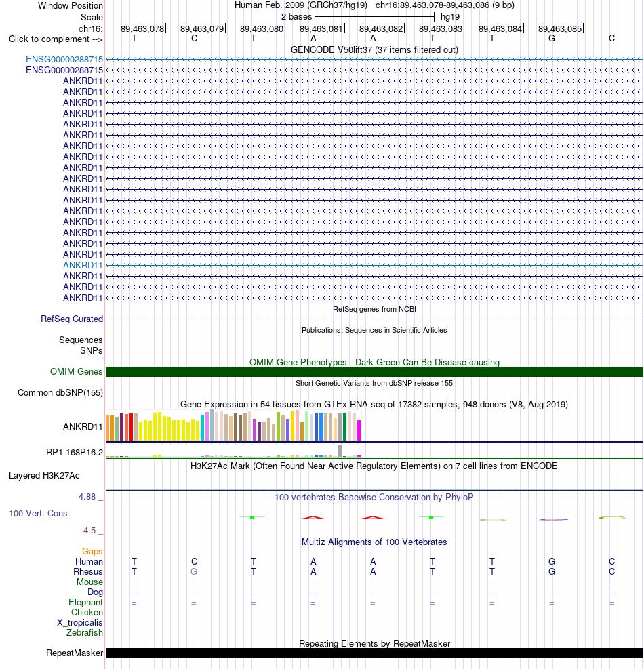The image size is (644, 669).
Task: Click the Human Feb. 2009 (GRCh37/hg19) heading
Action: (301, 5)
